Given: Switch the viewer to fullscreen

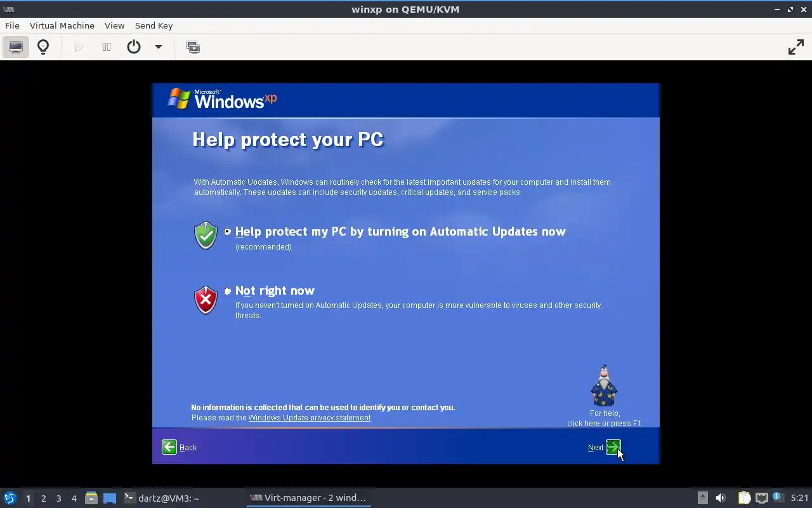Looking at the screenshot, I should point(796,47).
